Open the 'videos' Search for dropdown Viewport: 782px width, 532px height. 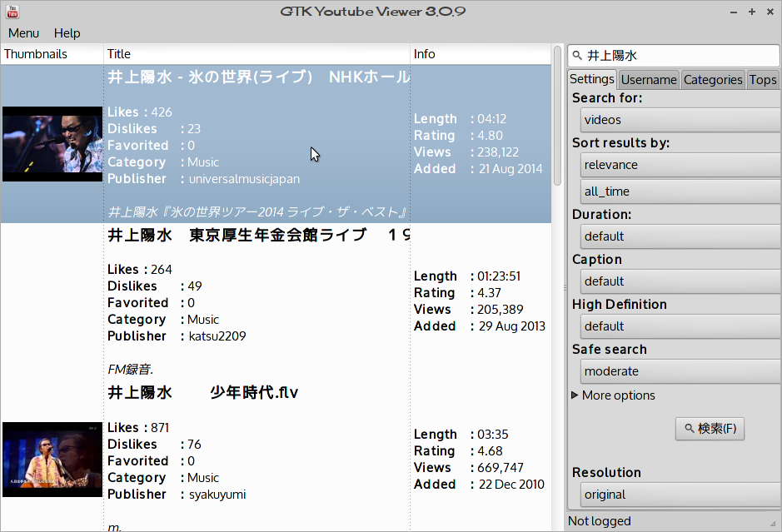click(680, 120)
